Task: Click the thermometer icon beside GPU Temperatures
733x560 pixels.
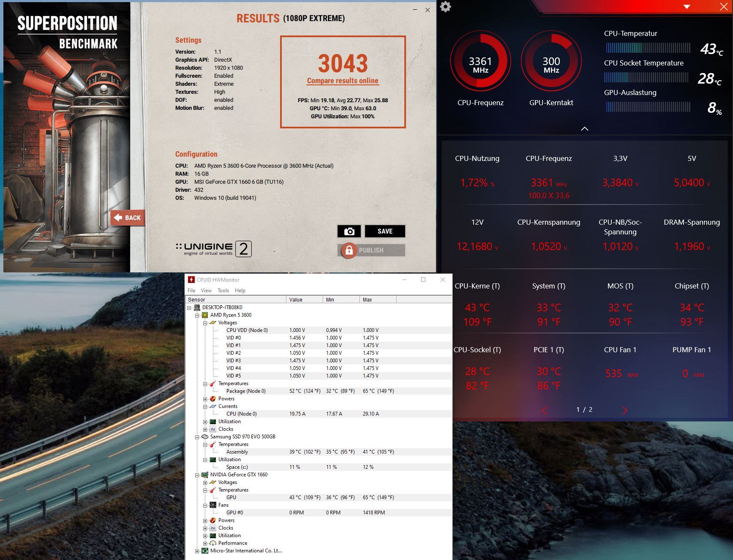Action: click(213, 490)
